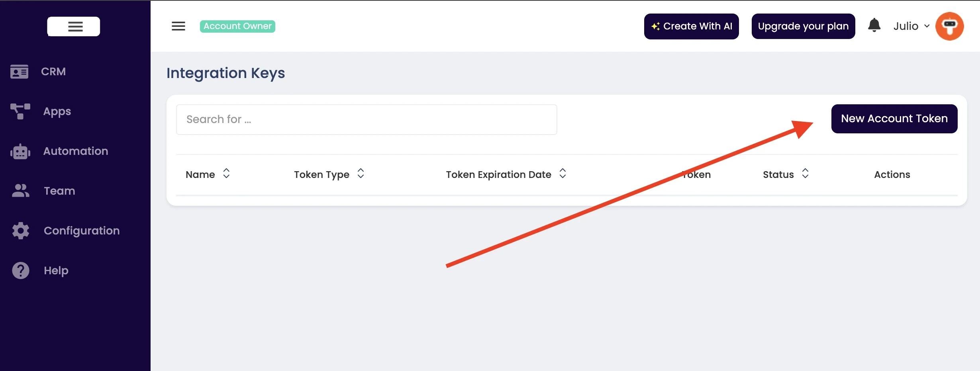Sort the Status column
Screen dimensions: 980x371
(805, 174)
